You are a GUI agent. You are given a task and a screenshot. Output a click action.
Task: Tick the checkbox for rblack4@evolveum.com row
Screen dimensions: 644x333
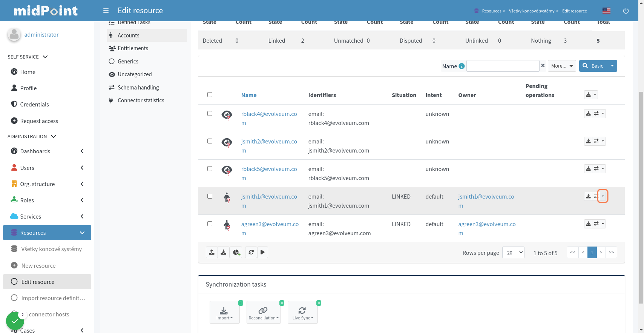[210, 114]
